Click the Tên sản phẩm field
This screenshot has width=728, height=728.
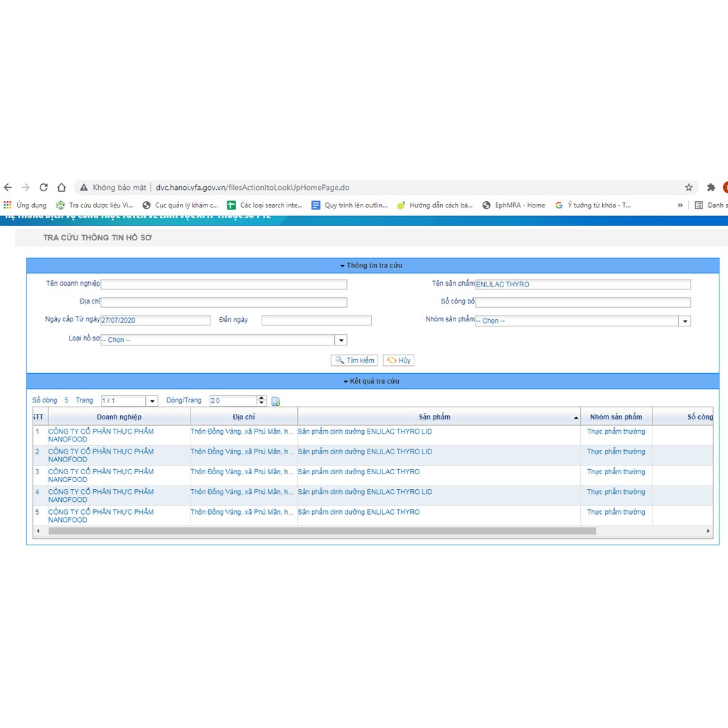(x=583, y=284)
